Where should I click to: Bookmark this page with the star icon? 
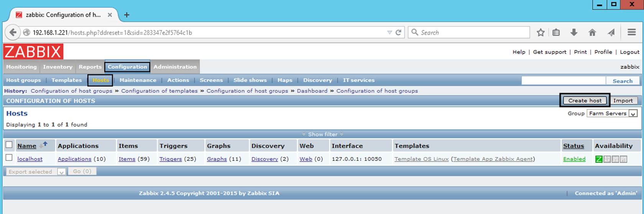click(x=540, y=33)
